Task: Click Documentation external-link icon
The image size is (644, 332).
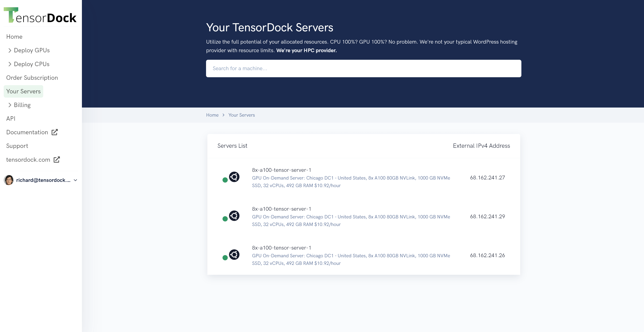Action: 55,132
